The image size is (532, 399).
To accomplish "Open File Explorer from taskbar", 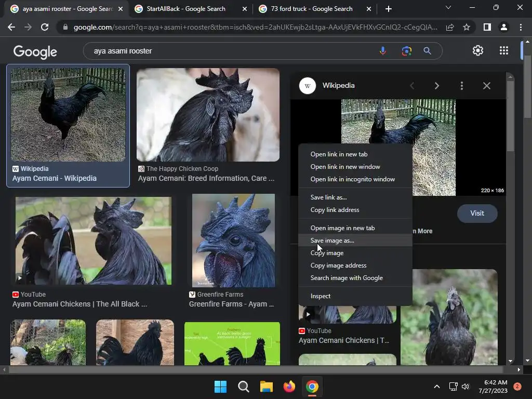I will tap(267, 387).
